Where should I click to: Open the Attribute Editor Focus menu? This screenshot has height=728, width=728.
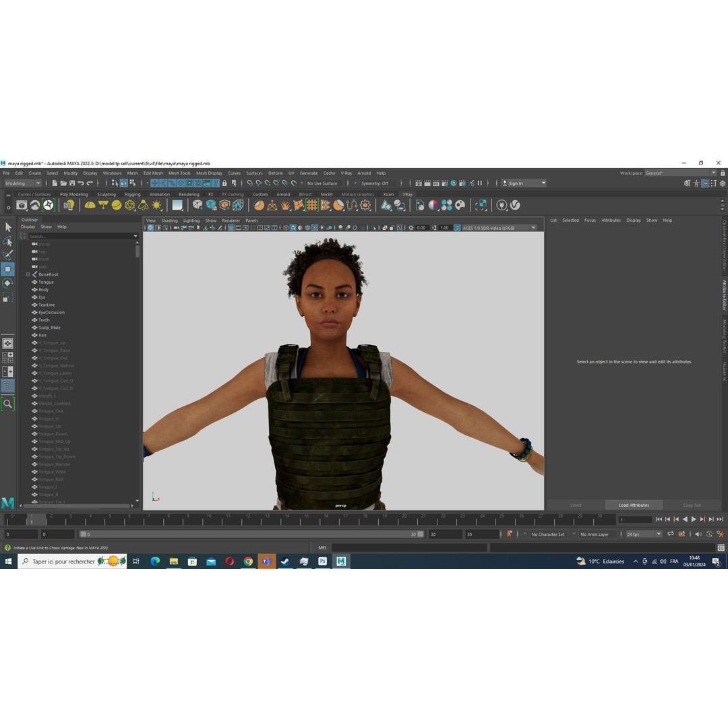(x=590, y=220)
